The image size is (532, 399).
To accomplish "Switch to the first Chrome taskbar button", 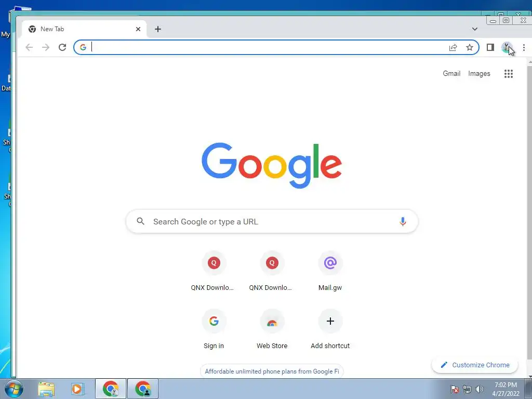I will coord(111,389).
